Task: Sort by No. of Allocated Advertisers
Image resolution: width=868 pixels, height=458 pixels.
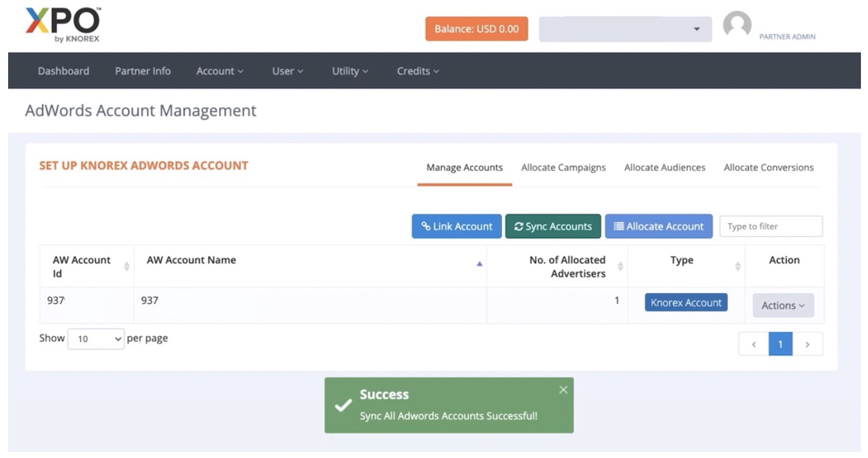Action: coord(620,266)
